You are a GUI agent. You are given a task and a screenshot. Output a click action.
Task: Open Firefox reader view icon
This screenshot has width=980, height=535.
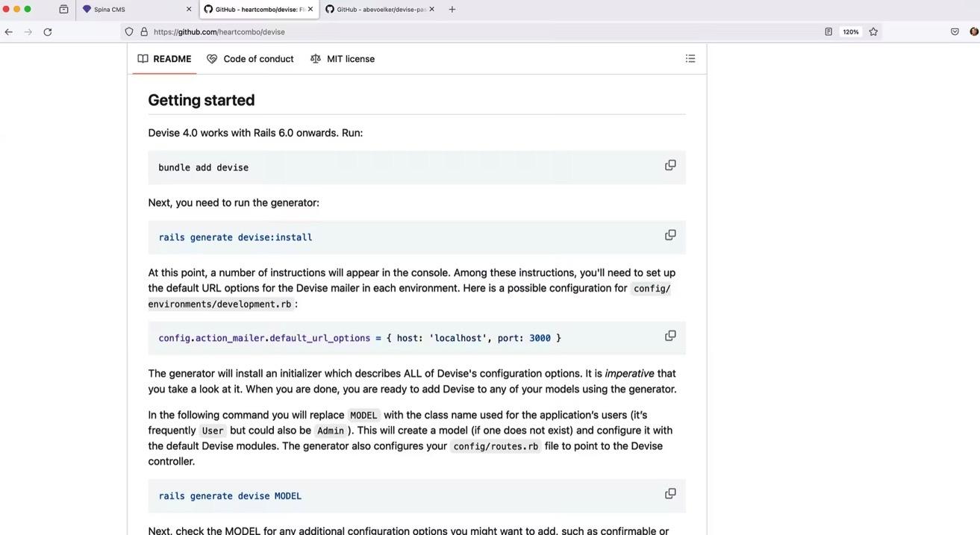[828, 32]
